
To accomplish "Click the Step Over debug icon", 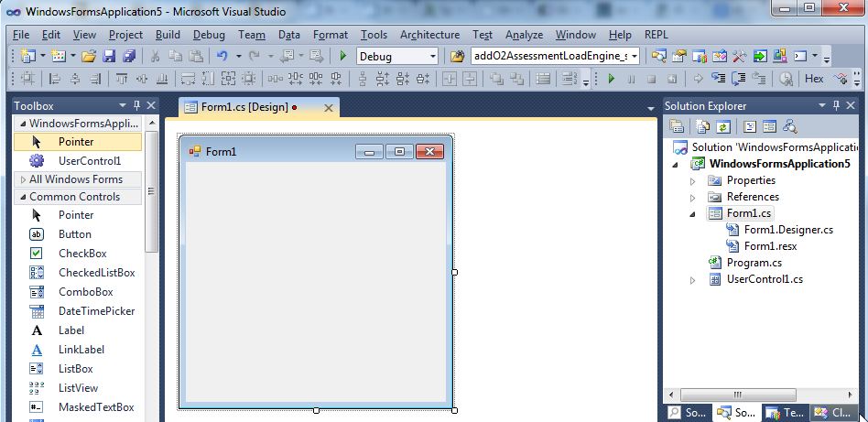I will click(739, 79).
